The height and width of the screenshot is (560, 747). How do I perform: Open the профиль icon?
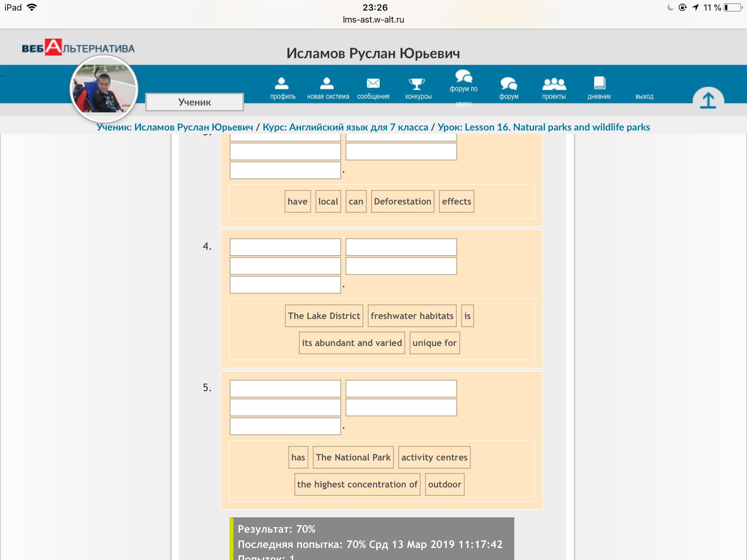tap(282, 83)
